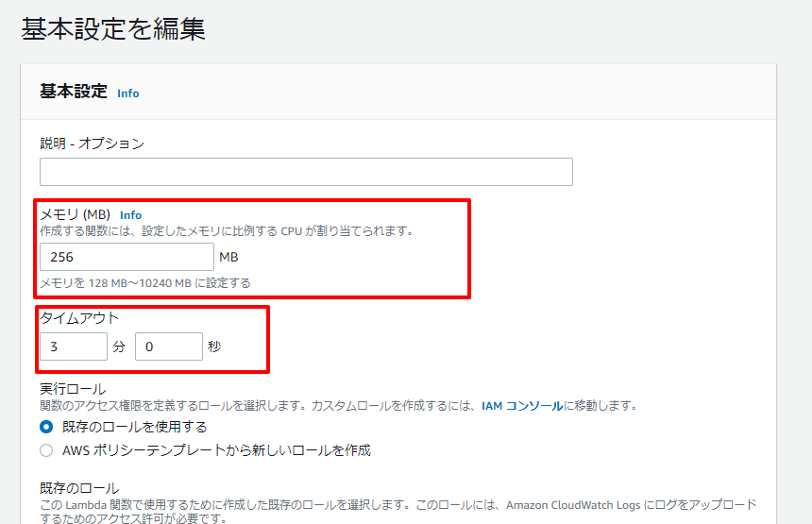Click the 既存のロール section label
Image resolution: width=812 pixels, height=524 pixels.
tap(79, 488)
